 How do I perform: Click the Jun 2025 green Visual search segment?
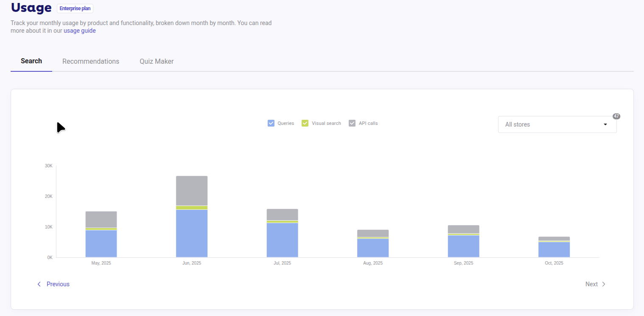point(192,208)
